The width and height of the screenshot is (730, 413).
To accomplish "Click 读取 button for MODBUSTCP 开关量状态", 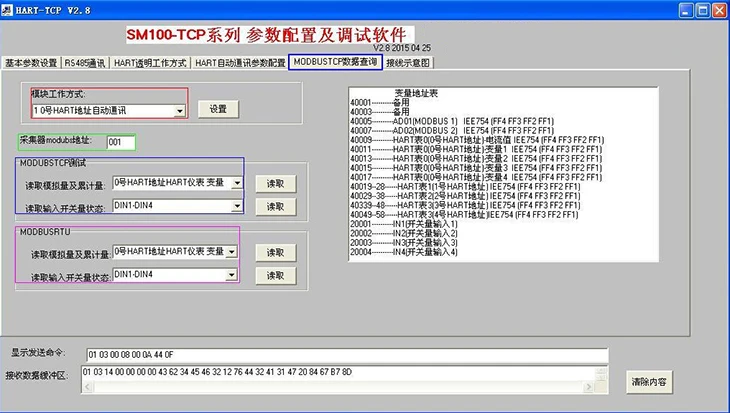I will coord(276,206).
